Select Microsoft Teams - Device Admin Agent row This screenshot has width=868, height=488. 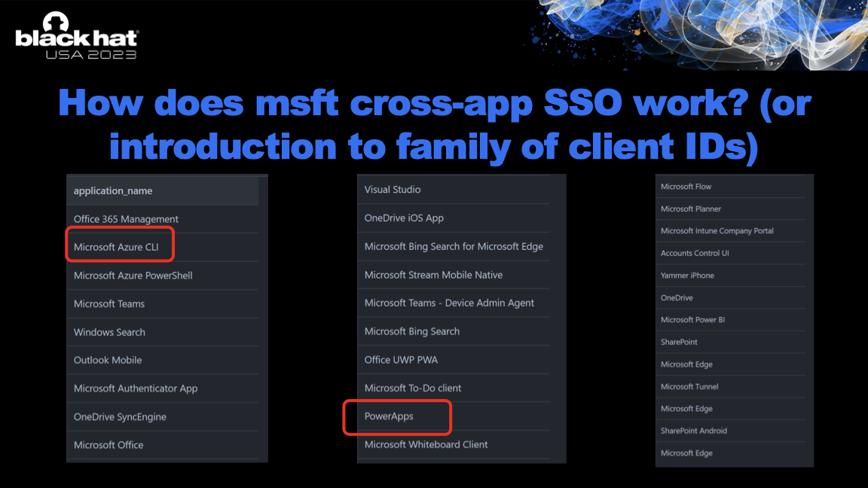click(x=454, y=303)
